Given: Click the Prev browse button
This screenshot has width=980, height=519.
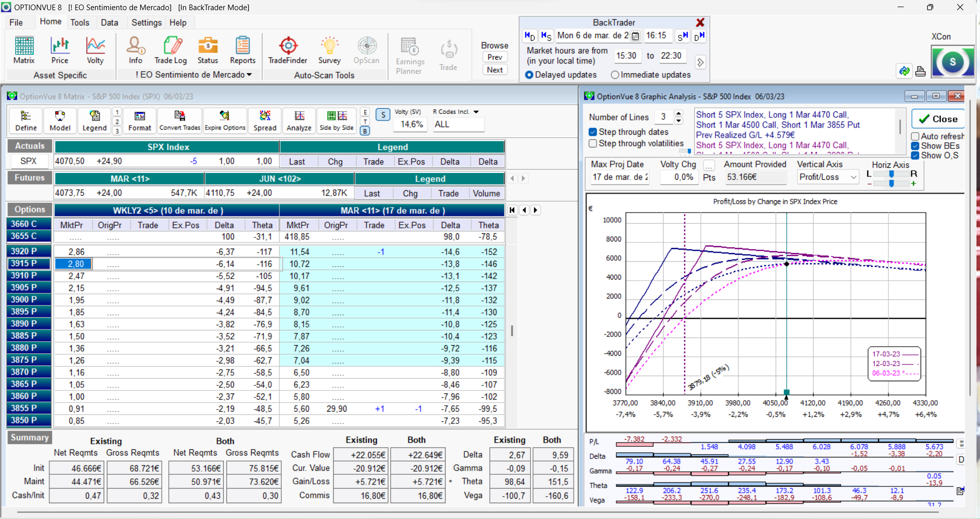Looking at the screenshot, I should click(495, 57).
